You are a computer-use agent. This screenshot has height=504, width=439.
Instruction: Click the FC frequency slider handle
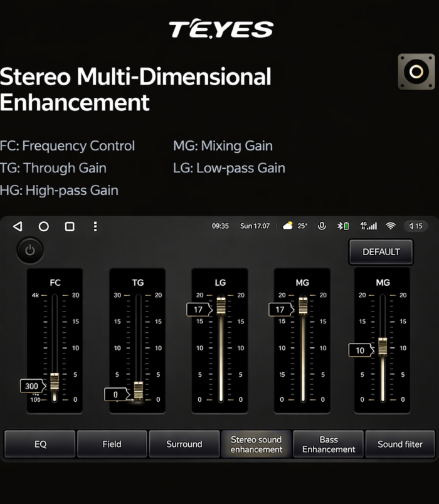point(55,382)
